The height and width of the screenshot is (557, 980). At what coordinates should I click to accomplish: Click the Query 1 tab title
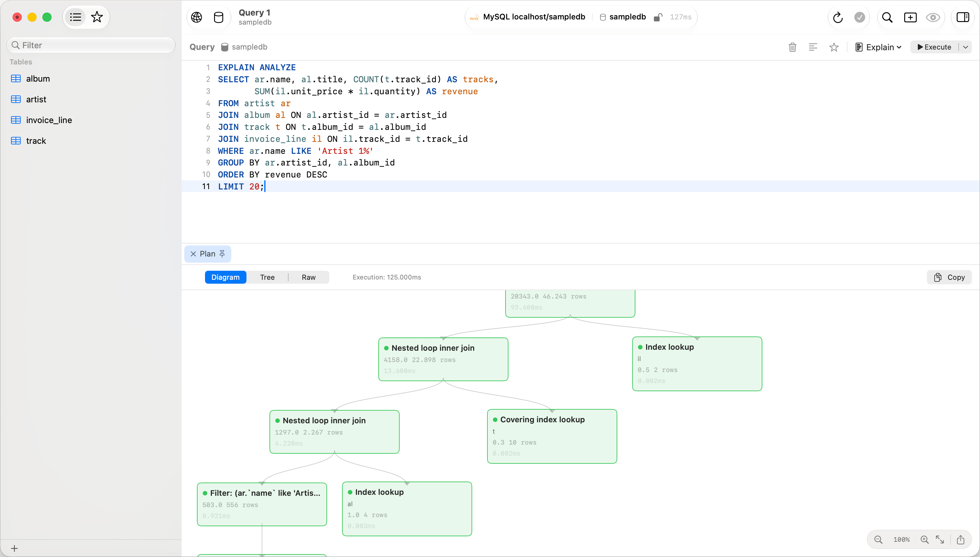[x=254, y=13]
